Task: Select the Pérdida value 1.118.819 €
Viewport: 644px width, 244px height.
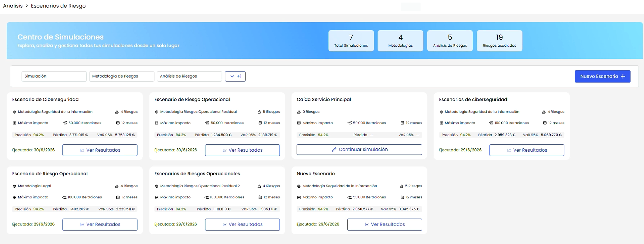Action: [222, 209]
